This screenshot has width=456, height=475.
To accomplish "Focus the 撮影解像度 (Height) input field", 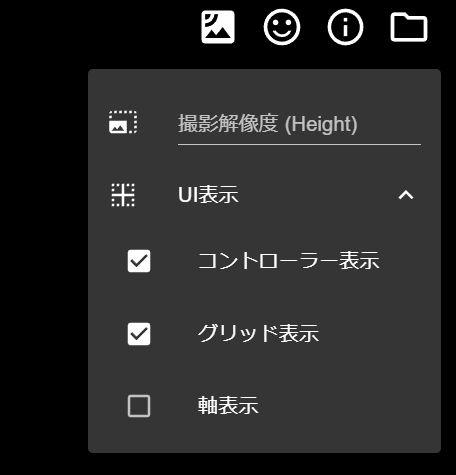I will [299, 128].
